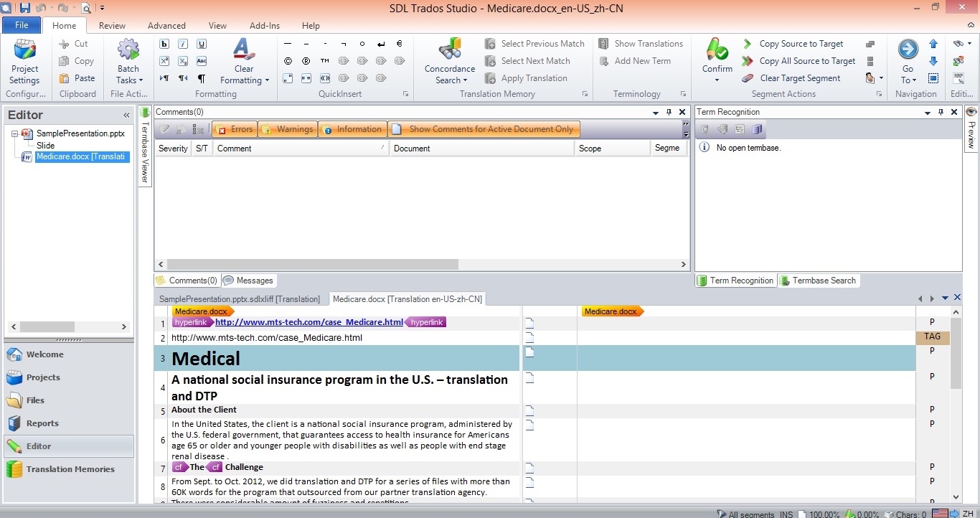Insert euro sign from QuickInsert
Viewport: 980px width, 518px height.
tap(400, 44)
